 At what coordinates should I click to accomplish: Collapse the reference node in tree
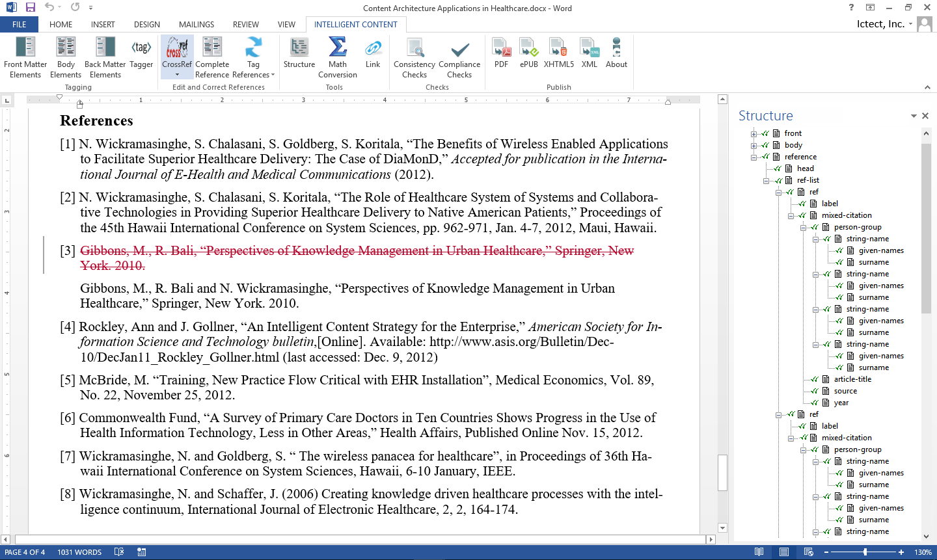(x=754, y=157)
